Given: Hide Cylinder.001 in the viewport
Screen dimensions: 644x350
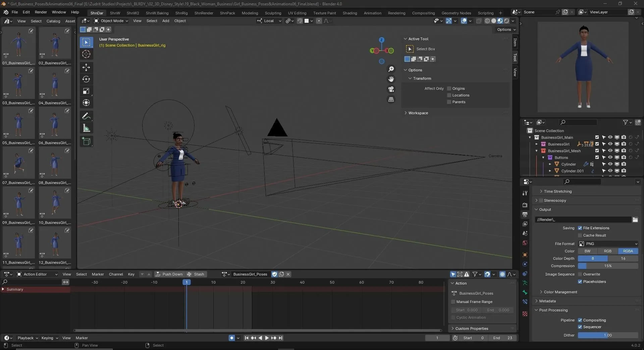Looking at the screenshot, I should tap(610, 171).
